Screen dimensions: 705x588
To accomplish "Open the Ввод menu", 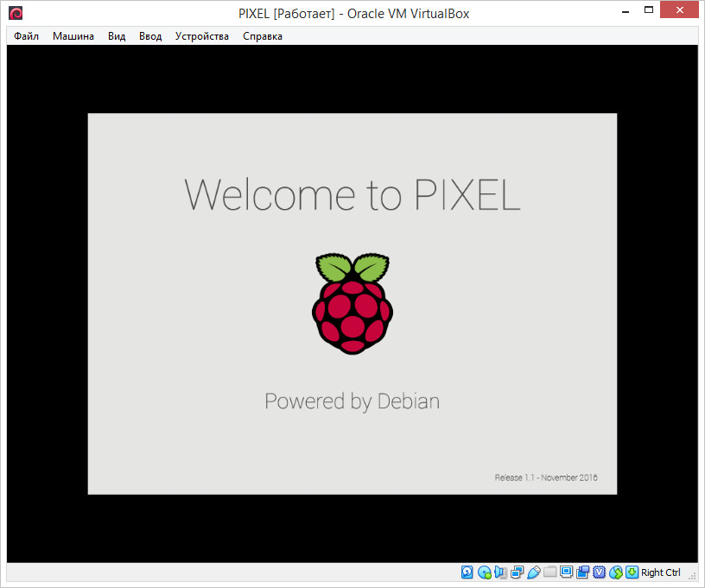I will (x=150, y=36).
